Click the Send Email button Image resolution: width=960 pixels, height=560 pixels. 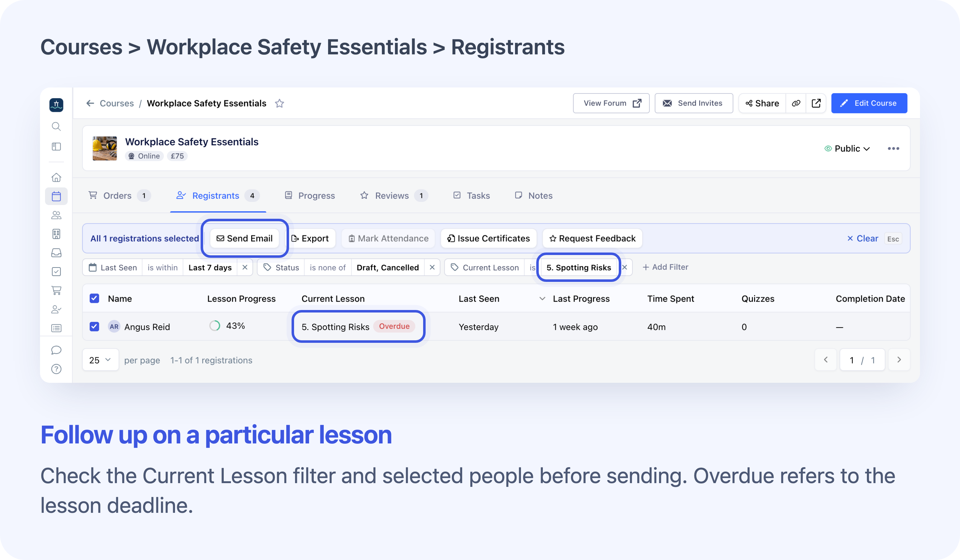(245, 238)
